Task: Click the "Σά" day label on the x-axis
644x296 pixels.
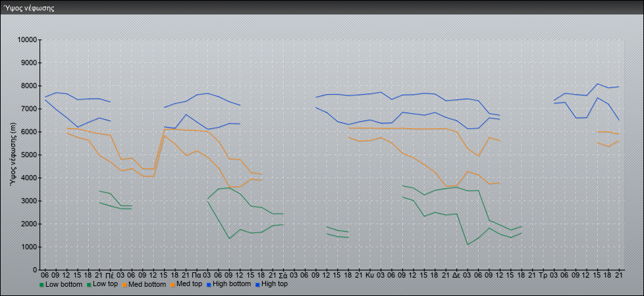Action: pos(283,275)
